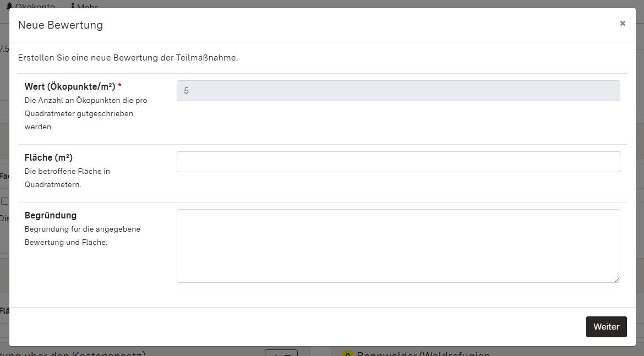The image size is (644, 356).
Task: Click the partially hidden button below the dialog
Action: (x=281, y=352)
